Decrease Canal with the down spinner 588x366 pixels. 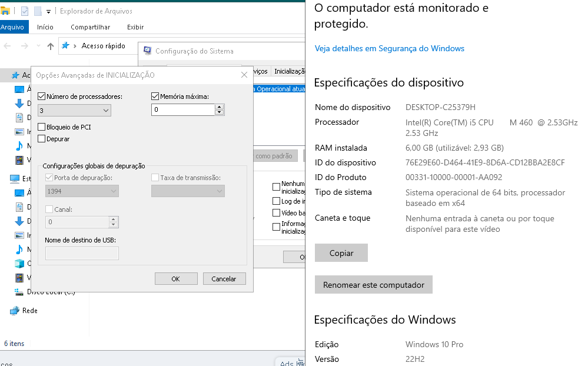(113, 225)
